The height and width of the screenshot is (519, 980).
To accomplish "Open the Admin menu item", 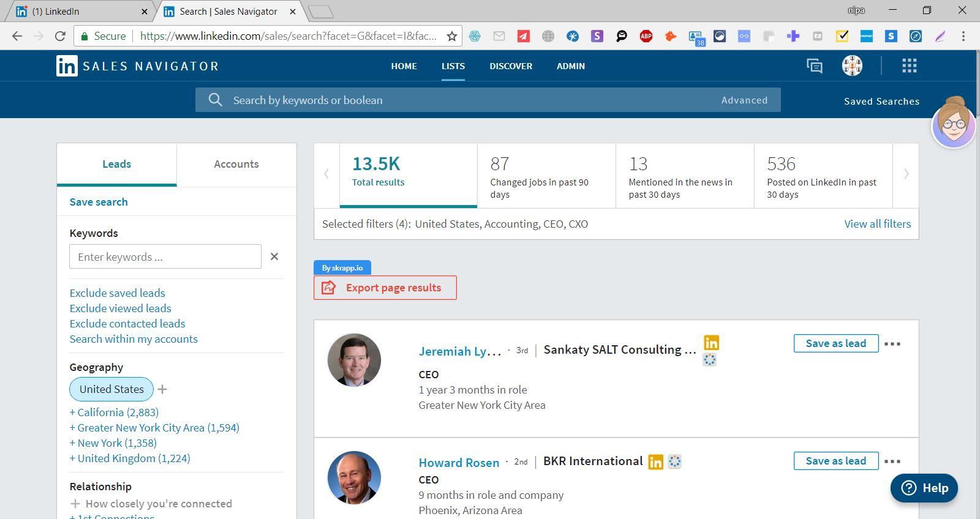I will 571,66.
